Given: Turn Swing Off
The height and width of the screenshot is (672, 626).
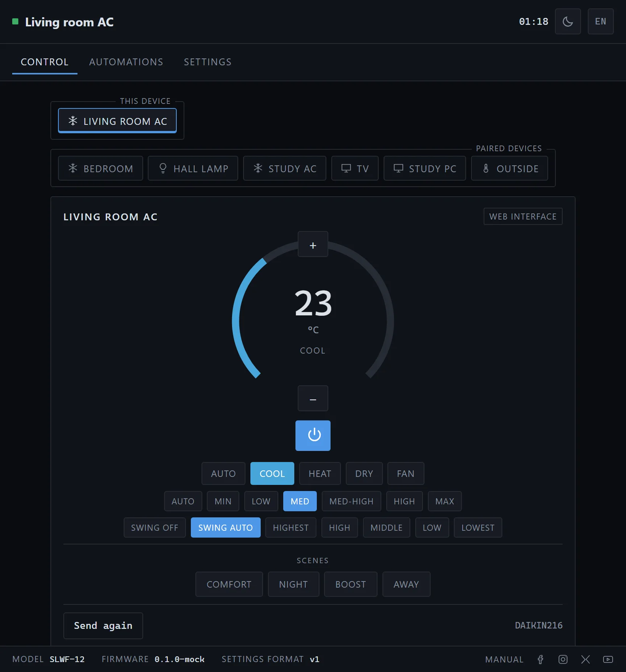Looking at the screenshot, I should click(x=155, y=527).
